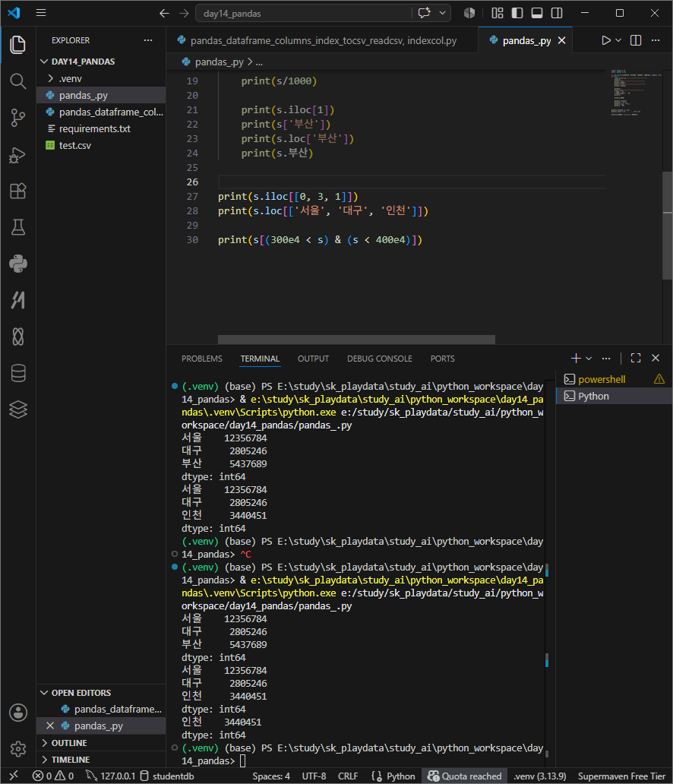This screenshot has width=673, height=784.
Task: Switch to the Output panel tab
Action: tap(313, 359)
